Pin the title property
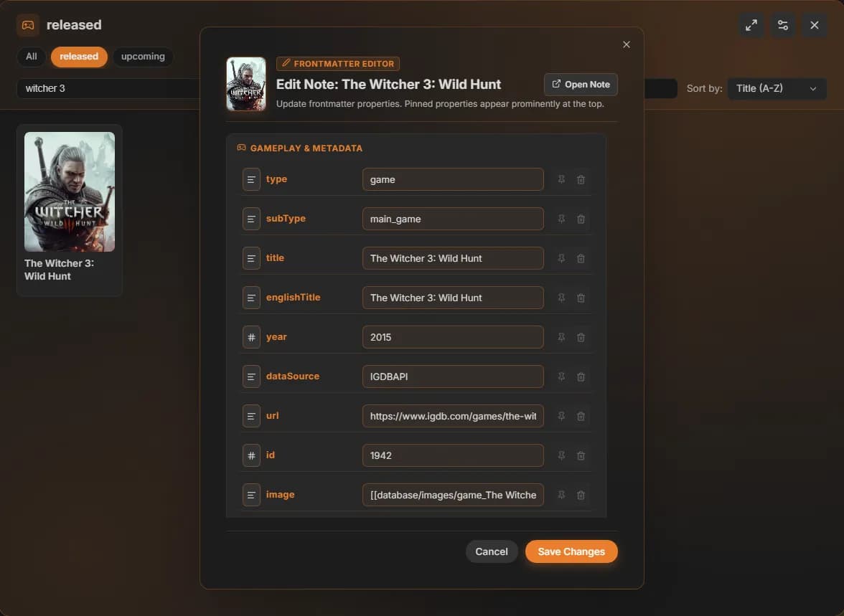This screenshot has height=616, width=844. (x=561, y=258)
